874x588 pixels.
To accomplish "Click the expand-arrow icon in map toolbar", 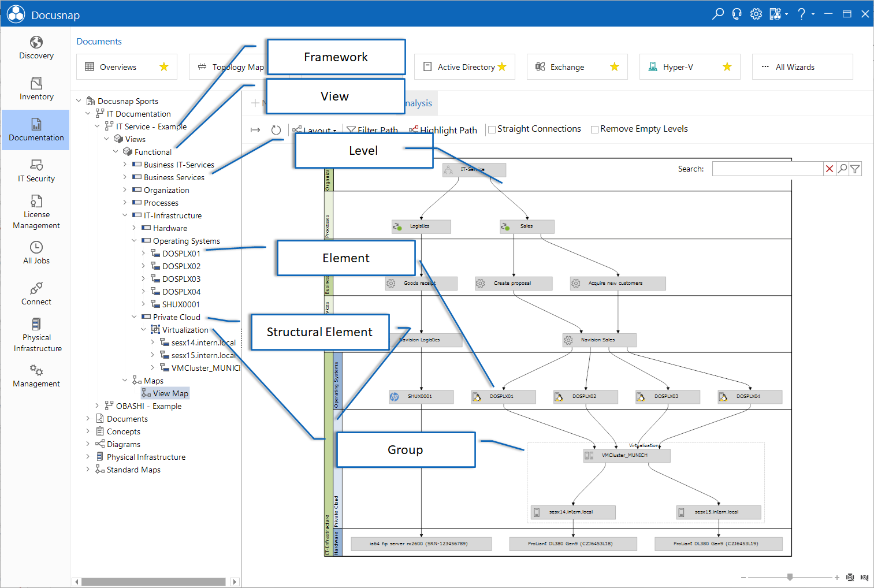I will click(255, 130).
